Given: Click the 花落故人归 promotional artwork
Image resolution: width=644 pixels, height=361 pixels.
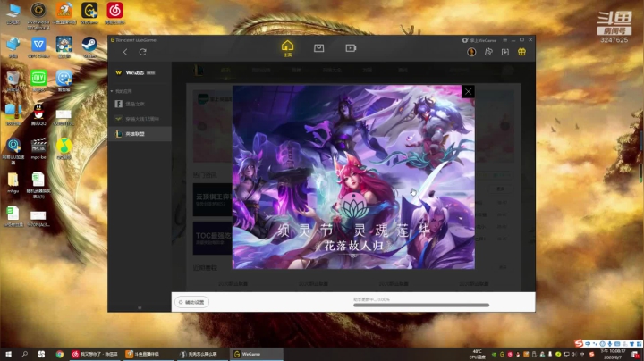Looking at the screenshot, I should (353, 177).
